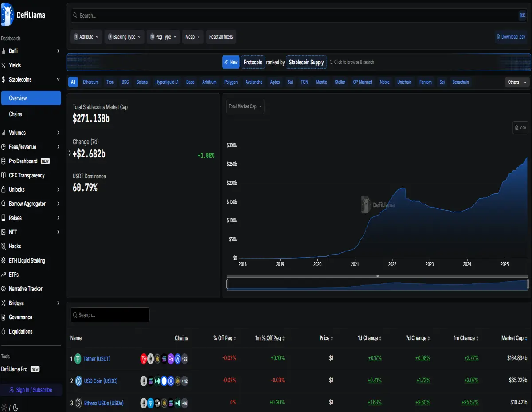Click the left handle of chart range slider

227,284
